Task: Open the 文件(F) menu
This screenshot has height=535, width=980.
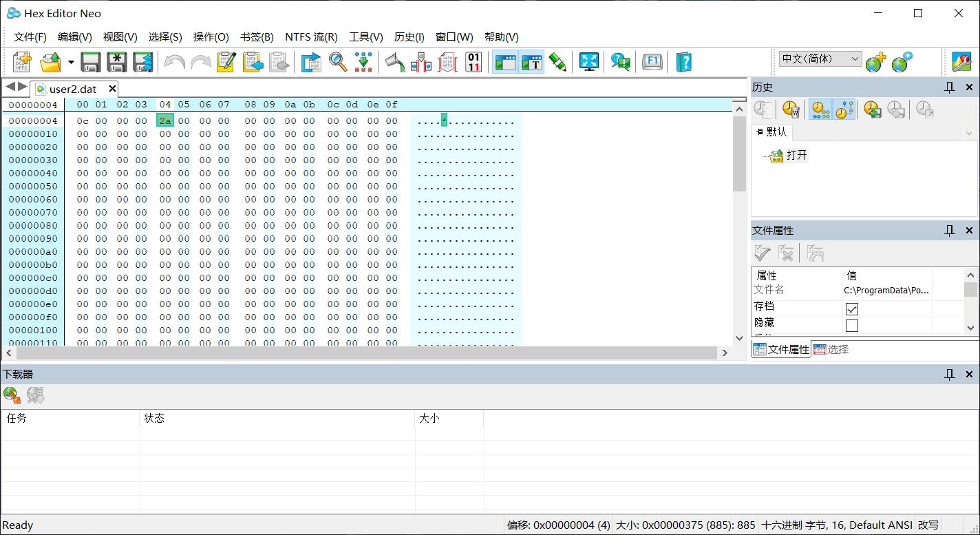Action: coord(30,37)
